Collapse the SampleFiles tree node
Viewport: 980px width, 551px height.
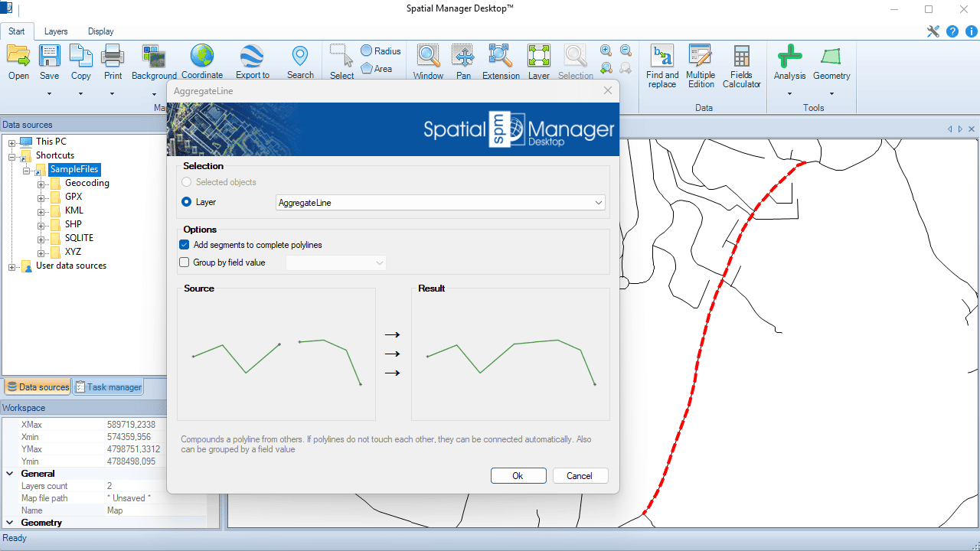tap(26, 170)
